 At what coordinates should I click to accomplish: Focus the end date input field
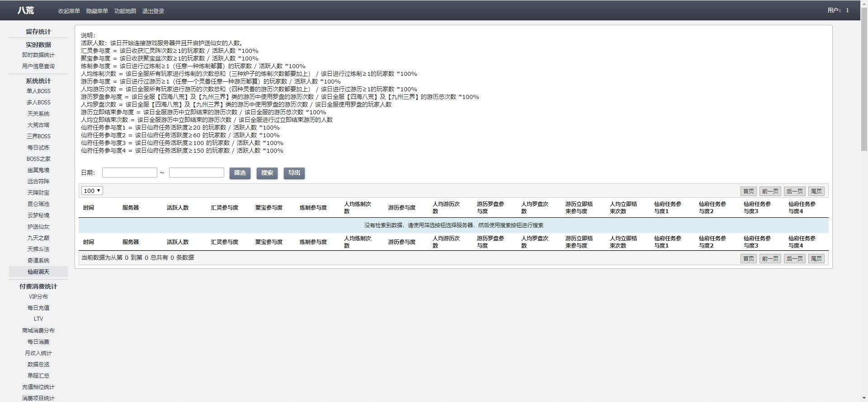tap(197, 173)
